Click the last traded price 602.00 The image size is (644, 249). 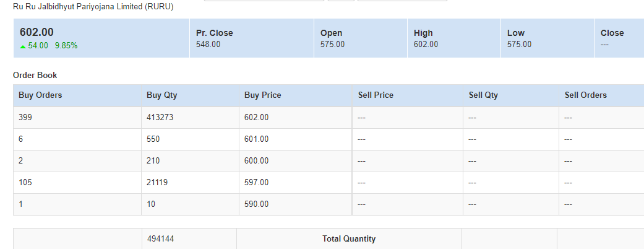[36, 32]
